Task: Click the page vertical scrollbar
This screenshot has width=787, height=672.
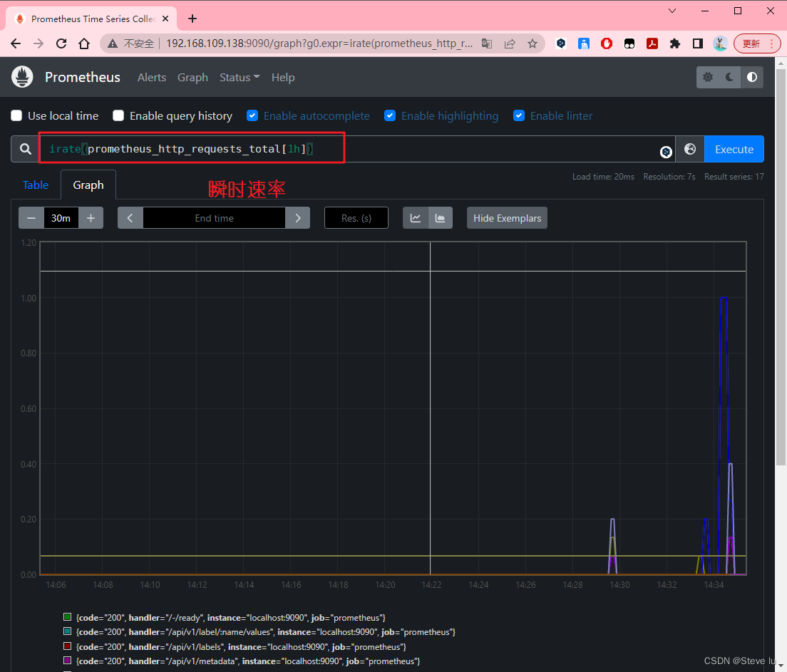Action: click(781, 268)
